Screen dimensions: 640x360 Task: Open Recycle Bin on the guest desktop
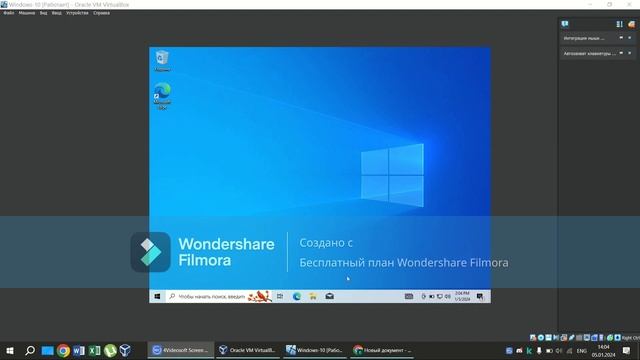coord(162,60)
